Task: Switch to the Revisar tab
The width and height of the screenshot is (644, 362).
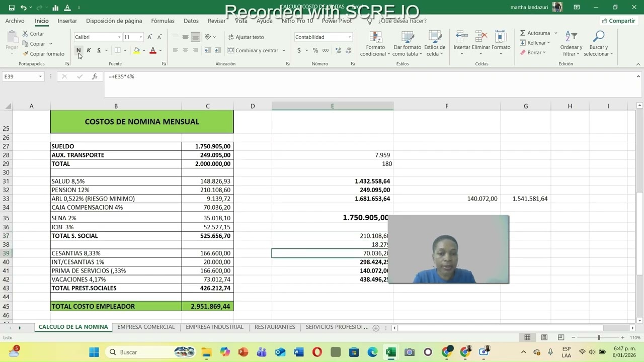Action: tap(217, 21)
